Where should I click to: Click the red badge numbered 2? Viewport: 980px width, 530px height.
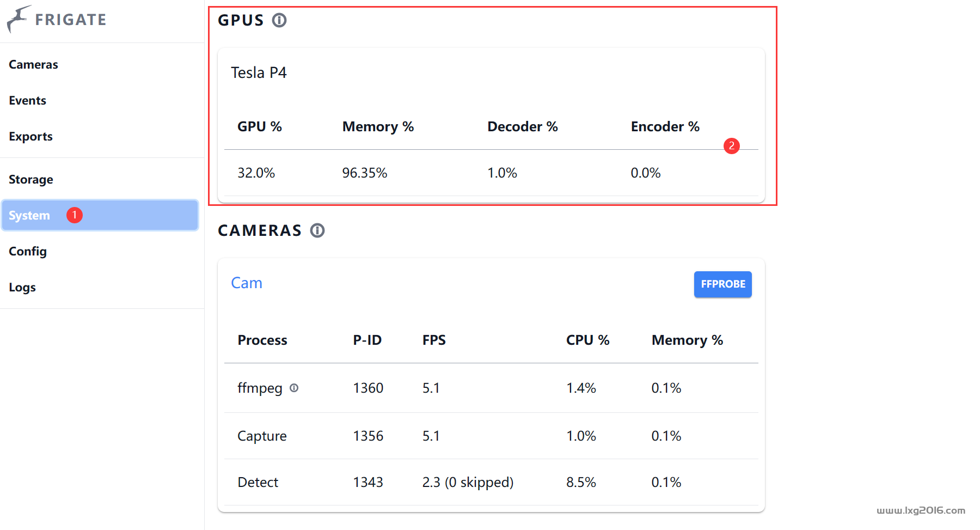pyautogui.click(x=732, y=146)
